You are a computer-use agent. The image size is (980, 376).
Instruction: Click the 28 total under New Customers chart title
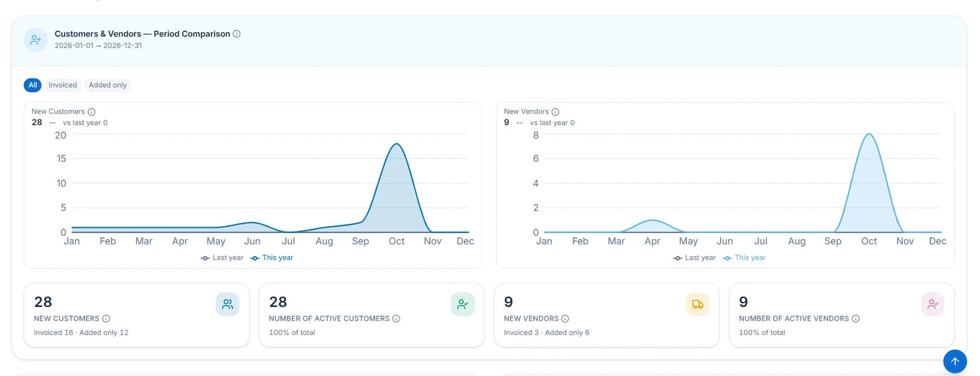click(x=37, y=122)
